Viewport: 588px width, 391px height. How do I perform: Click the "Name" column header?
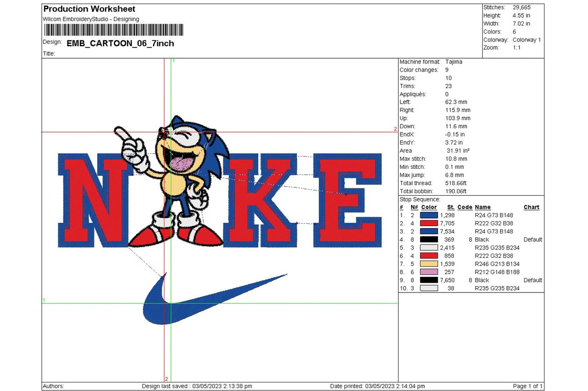pos(483,207)
